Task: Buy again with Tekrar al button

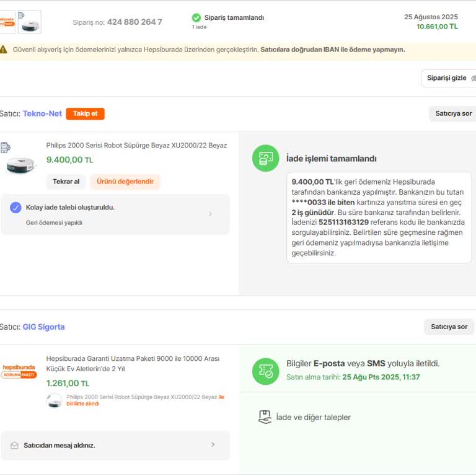Action: 66,182
